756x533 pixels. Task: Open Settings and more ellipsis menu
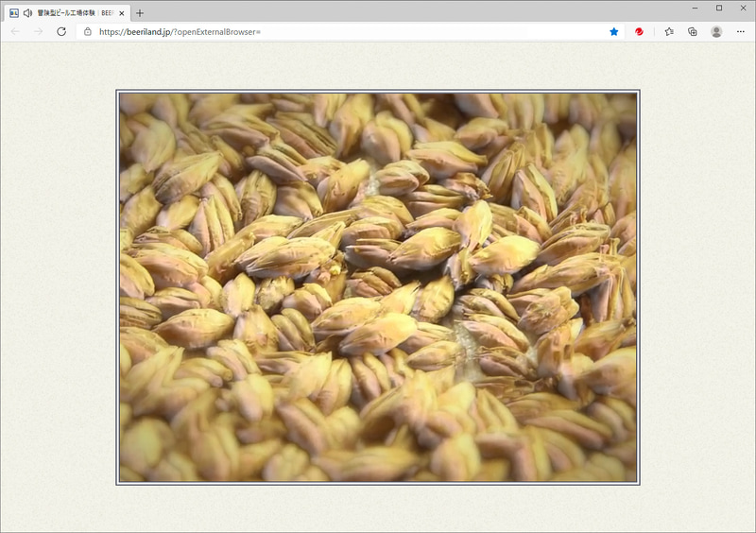click(741, 32)
